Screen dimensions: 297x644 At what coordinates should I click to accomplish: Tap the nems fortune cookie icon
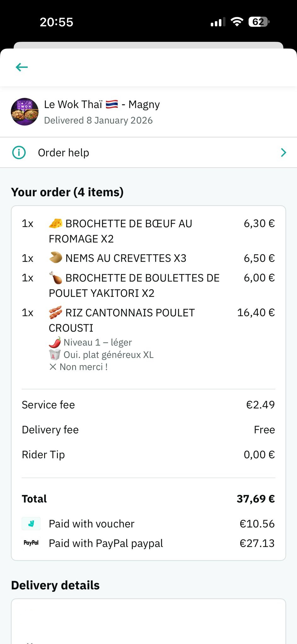click(56, 258)
